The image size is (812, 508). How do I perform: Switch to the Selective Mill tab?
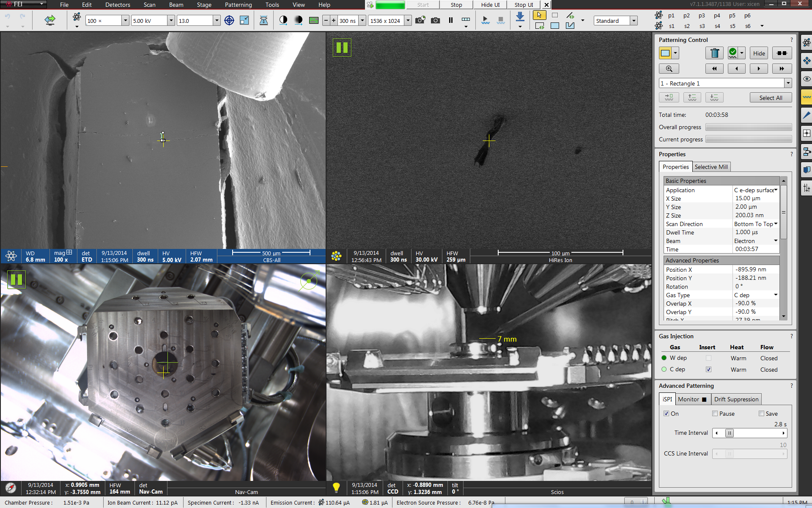(711, 167)
